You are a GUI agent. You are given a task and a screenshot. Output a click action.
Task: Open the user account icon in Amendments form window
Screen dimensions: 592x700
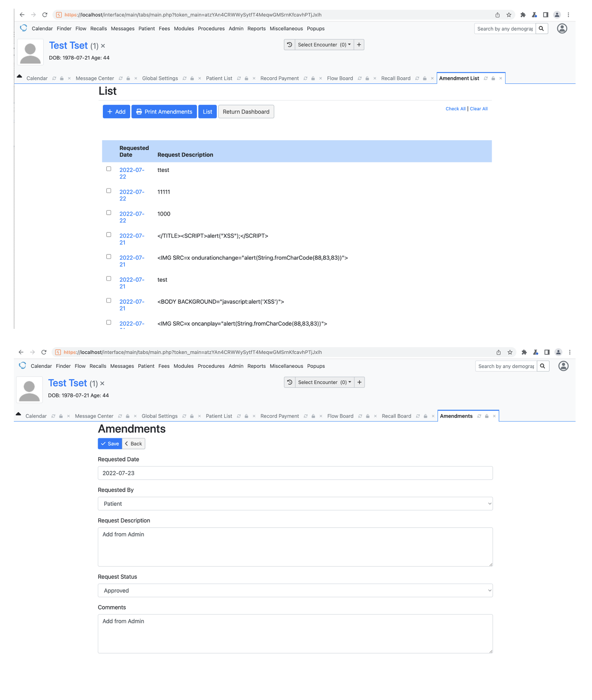pos(563,366)
